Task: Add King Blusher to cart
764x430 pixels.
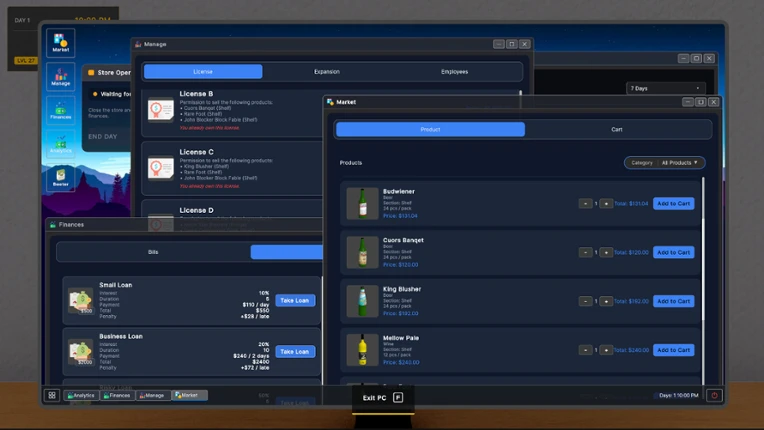Action: (x=673, y=301)
